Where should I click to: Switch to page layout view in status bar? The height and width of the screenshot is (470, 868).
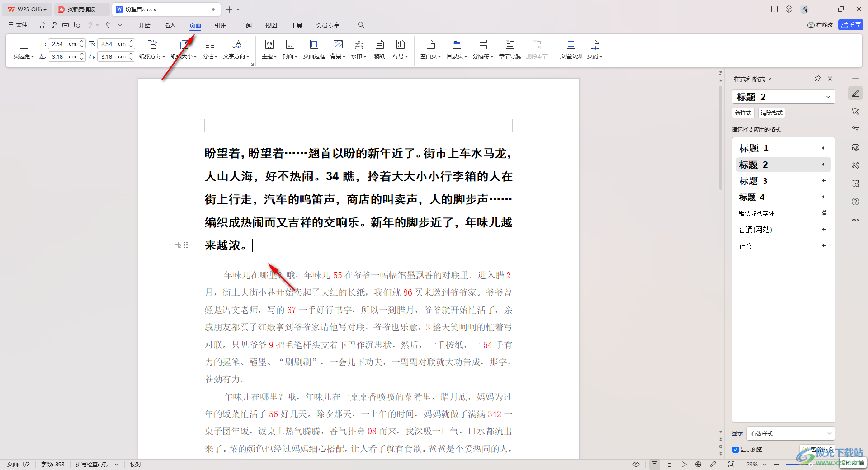coord(654,464)
